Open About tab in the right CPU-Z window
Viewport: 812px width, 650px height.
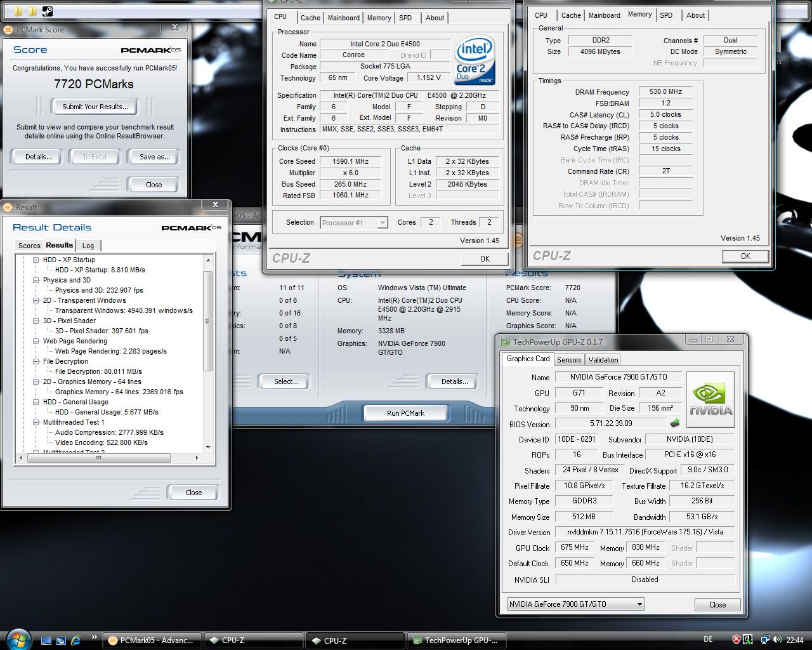click(x=696, y=15)
